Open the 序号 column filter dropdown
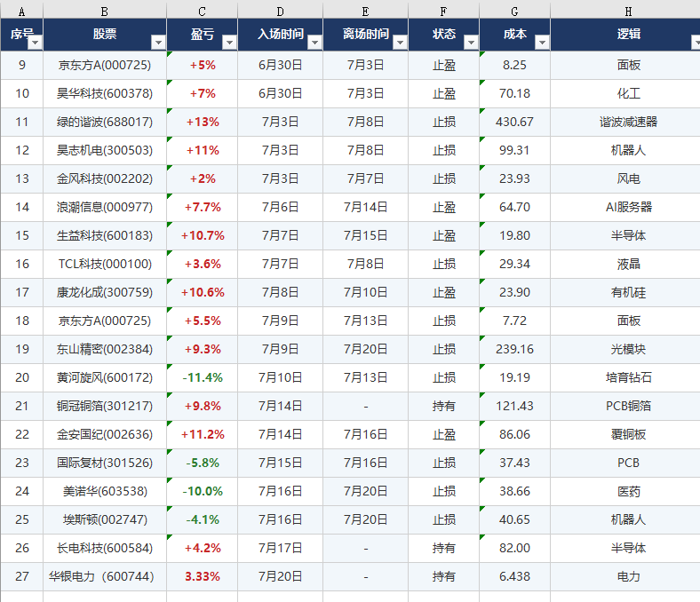The width and height of the screenshot is (700, 602). click(x=35, y=43)
